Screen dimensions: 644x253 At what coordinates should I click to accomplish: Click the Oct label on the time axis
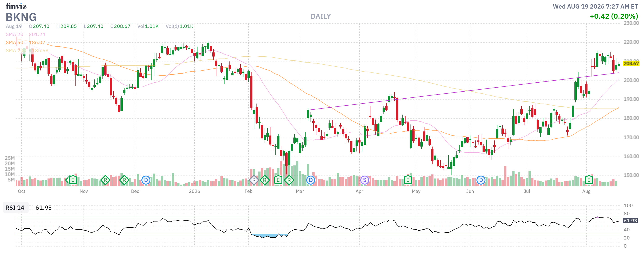[21, 192]
